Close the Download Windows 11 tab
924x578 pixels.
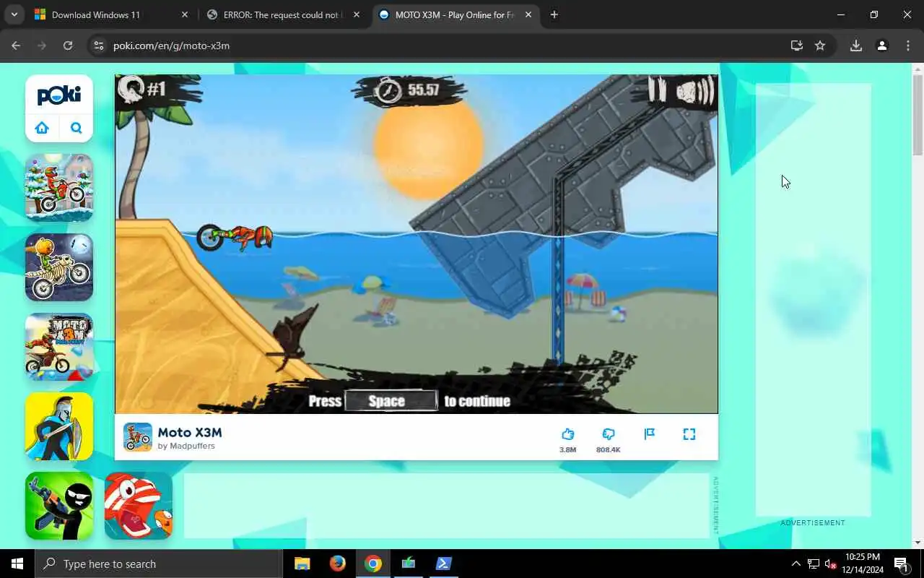[x=184, y=14]
